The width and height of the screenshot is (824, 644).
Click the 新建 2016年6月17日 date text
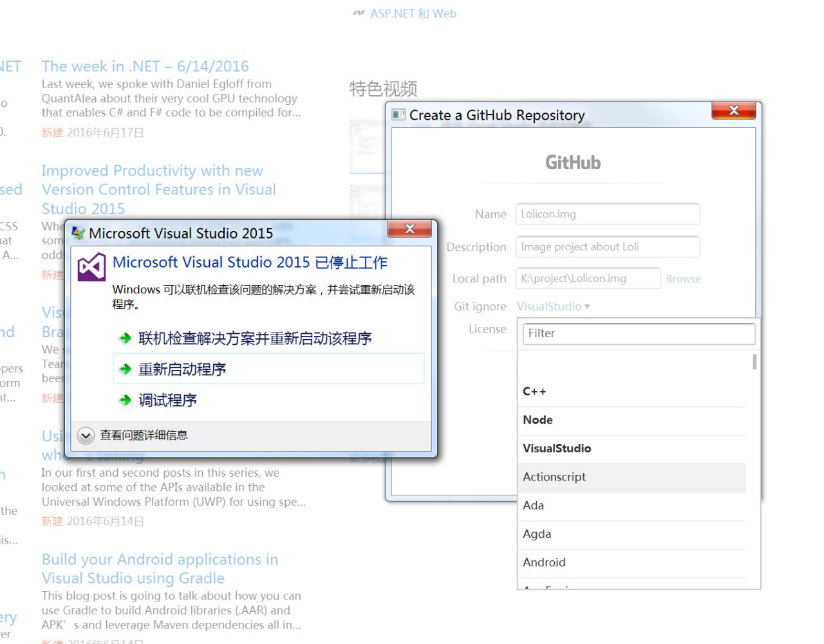93,133
